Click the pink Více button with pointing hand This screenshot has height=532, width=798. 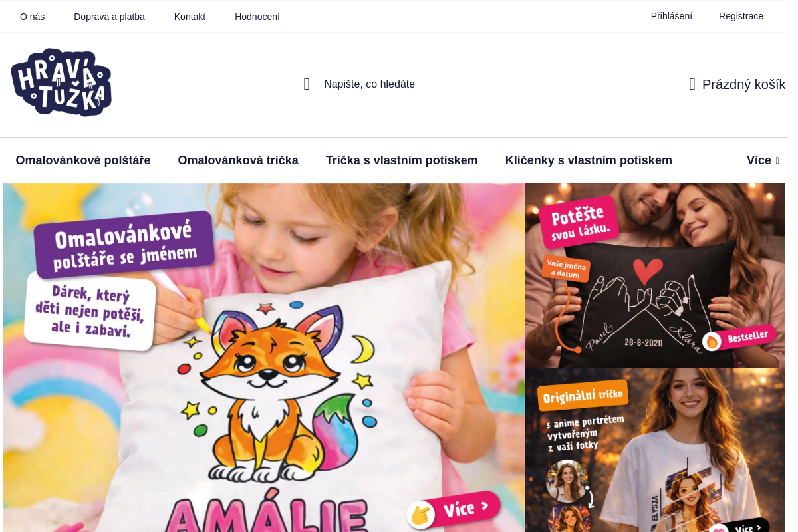[x=454, y=510]
